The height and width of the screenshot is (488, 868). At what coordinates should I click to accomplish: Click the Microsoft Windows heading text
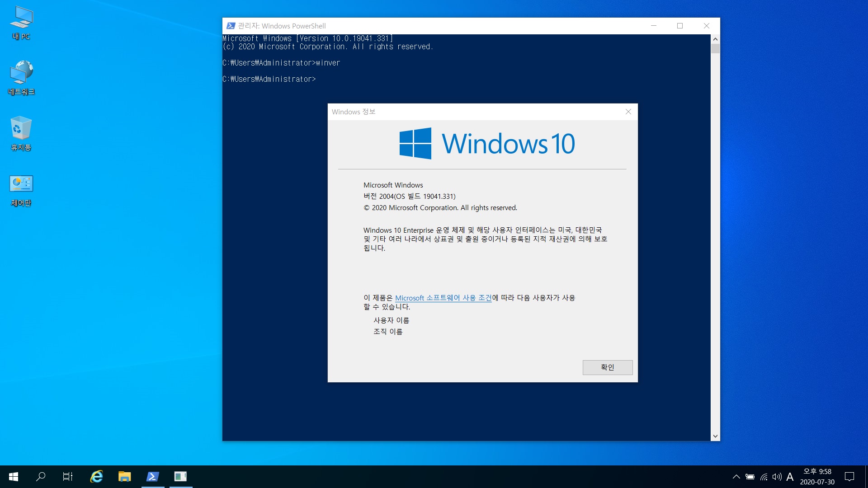click(x=393, y=185)
